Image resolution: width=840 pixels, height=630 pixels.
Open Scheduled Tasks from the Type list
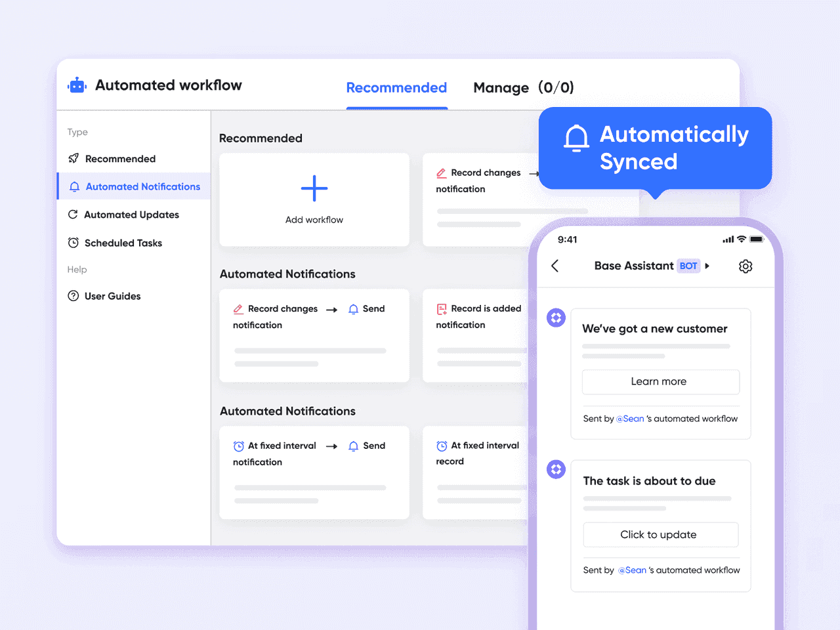coord(123,243)
